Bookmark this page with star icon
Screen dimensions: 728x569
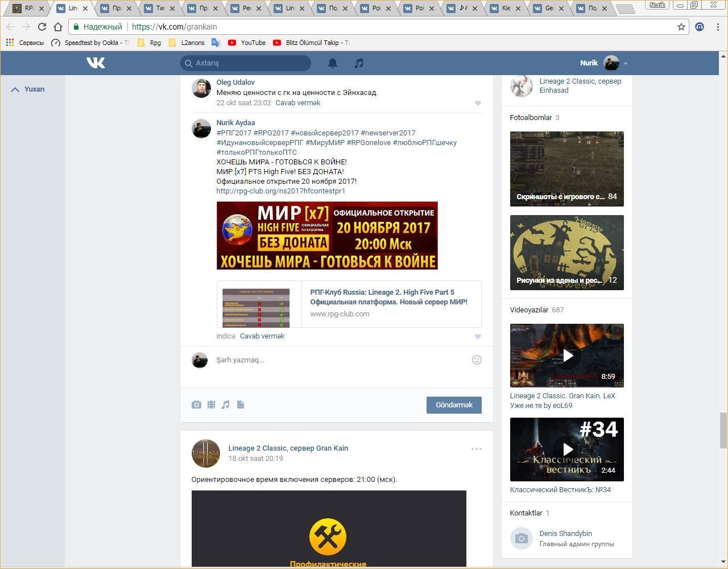pos(681,27)
